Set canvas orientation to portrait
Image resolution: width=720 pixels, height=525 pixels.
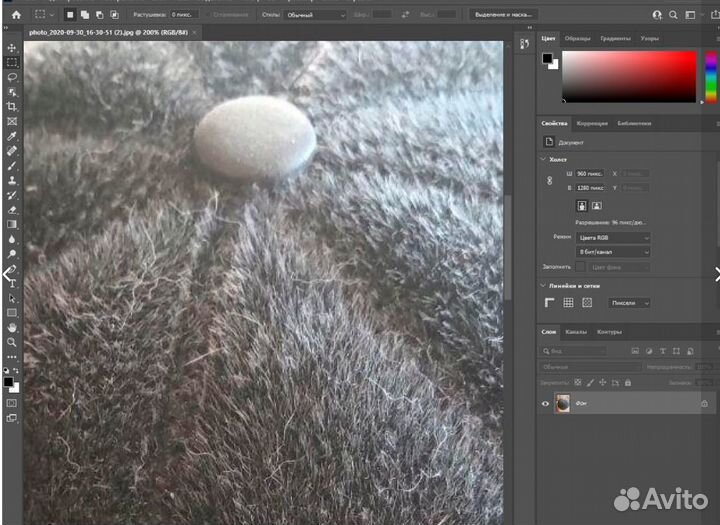click(582, 206)
